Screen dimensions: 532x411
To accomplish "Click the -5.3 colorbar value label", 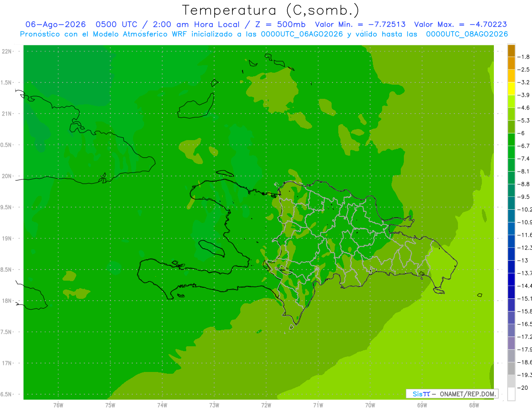I will (x=524, y=120).
